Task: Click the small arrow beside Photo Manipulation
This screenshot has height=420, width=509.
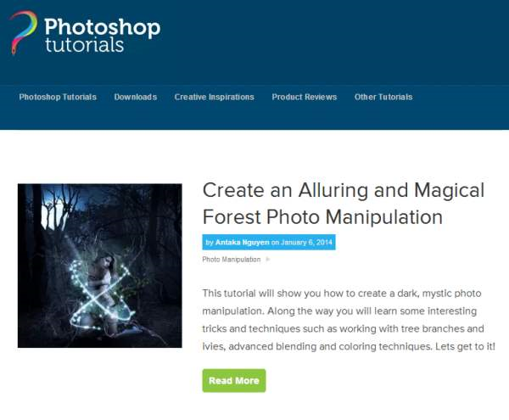Action: 268,260
